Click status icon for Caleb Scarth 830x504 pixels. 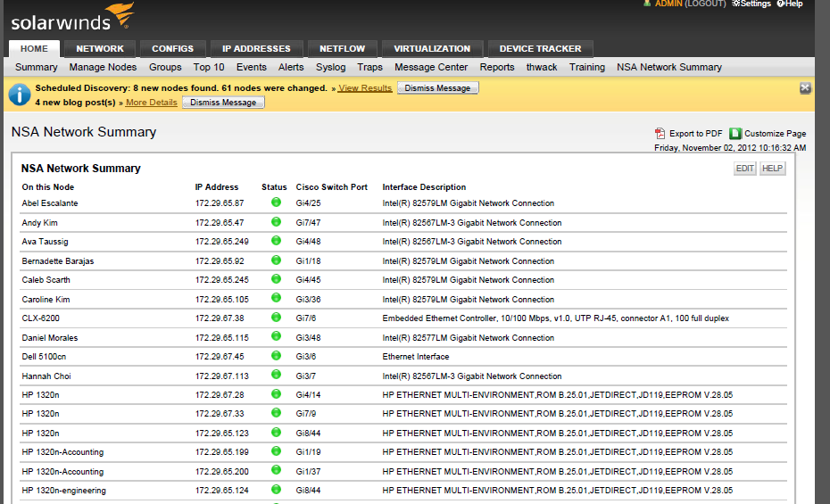276,278
